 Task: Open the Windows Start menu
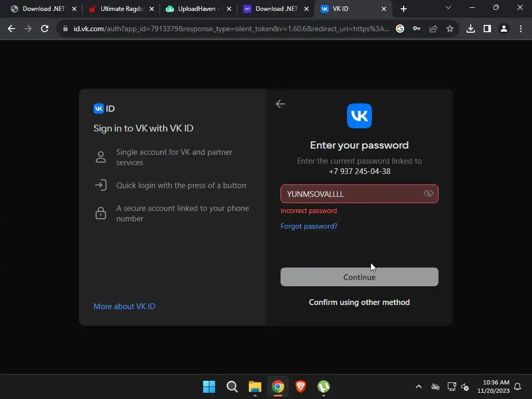[x=209, y=387]
